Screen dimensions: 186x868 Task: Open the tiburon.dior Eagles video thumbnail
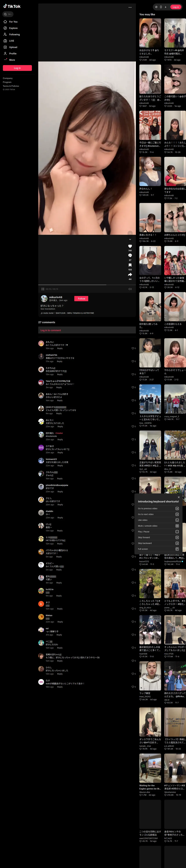(x=150, y=769)
